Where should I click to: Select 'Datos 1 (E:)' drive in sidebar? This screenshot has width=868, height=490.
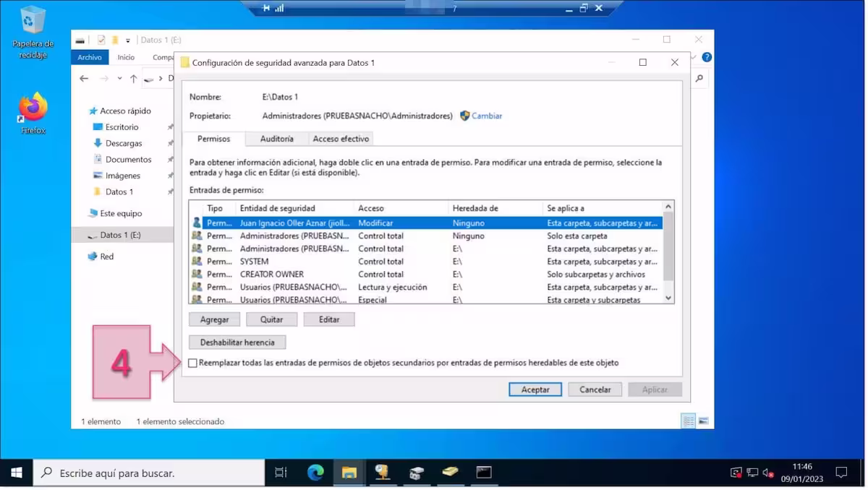(122, 235)
